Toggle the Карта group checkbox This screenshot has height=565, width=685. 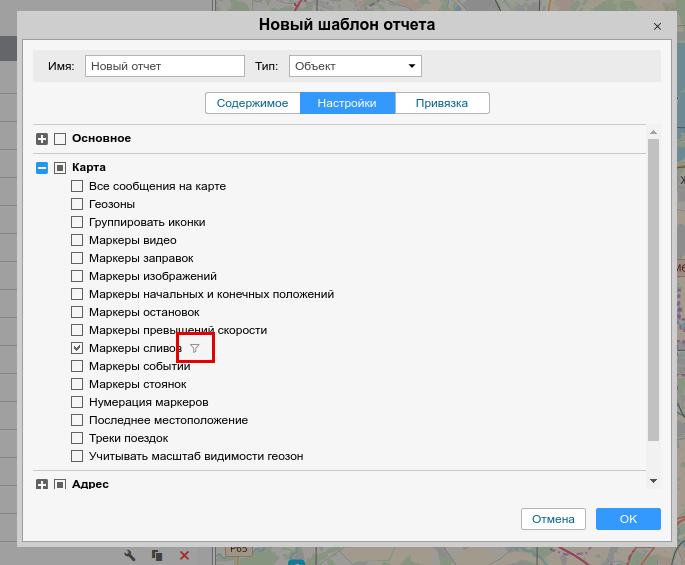click(x=60, y=168)
